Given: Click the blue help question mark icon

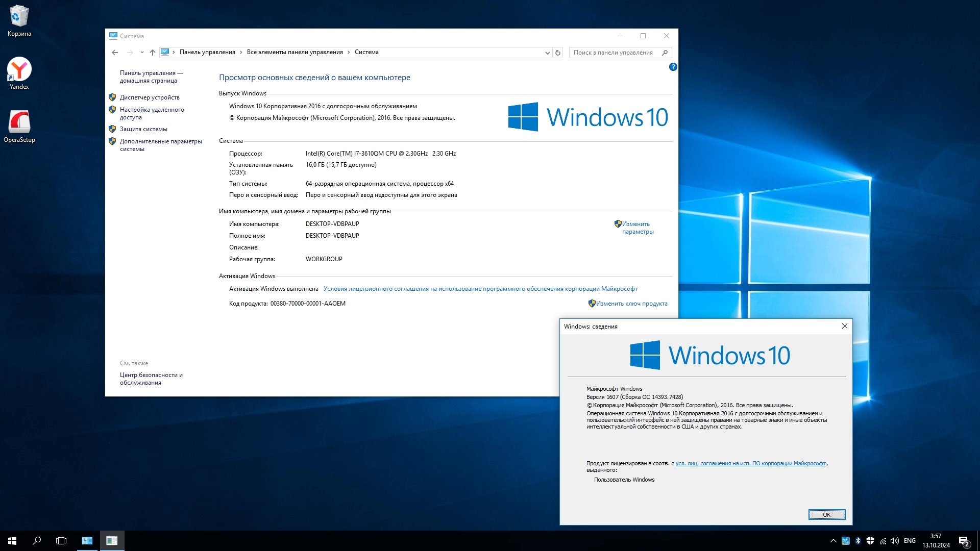Looking at the screenshot, I should point(673,67).
